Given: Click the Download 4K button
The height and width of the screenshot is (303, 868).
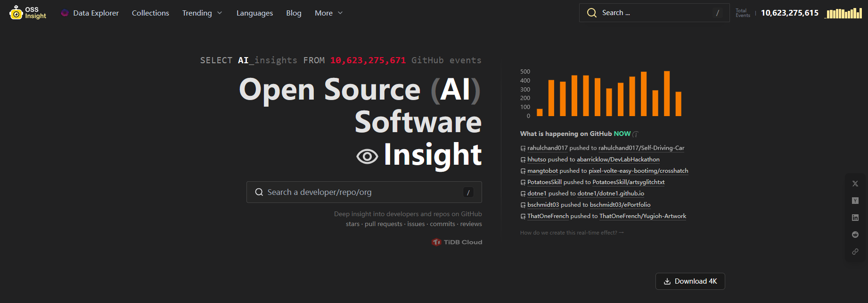Looking at the screenshot, I should coord(690,281).
